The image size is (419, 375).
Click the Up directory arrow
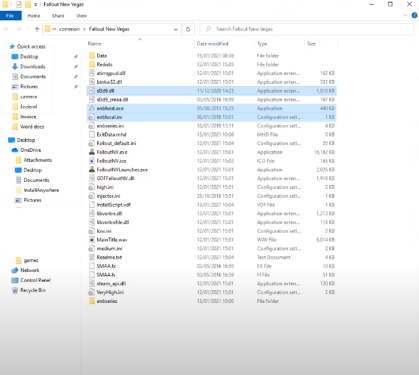(x=37, y=29)
